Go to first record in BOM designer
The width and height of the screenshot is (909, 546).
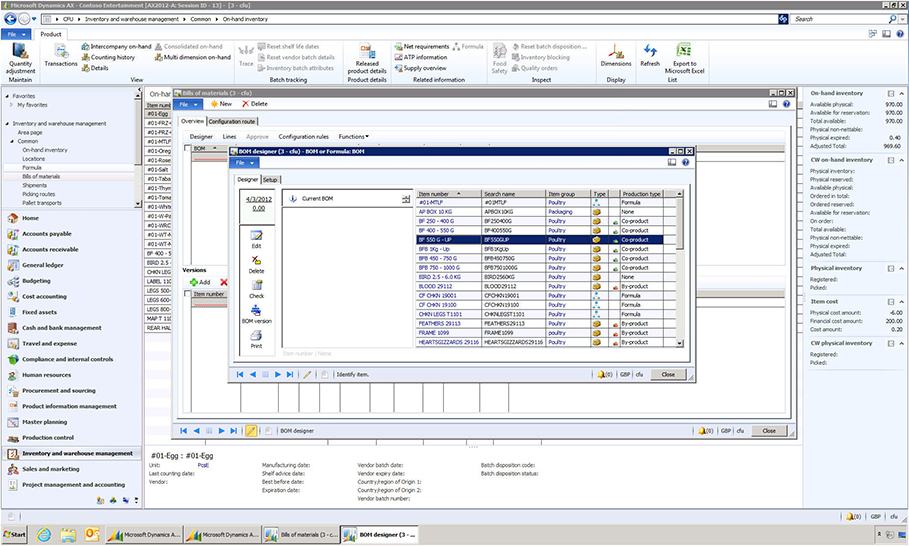pyautogui.click(x=239, y=374)
